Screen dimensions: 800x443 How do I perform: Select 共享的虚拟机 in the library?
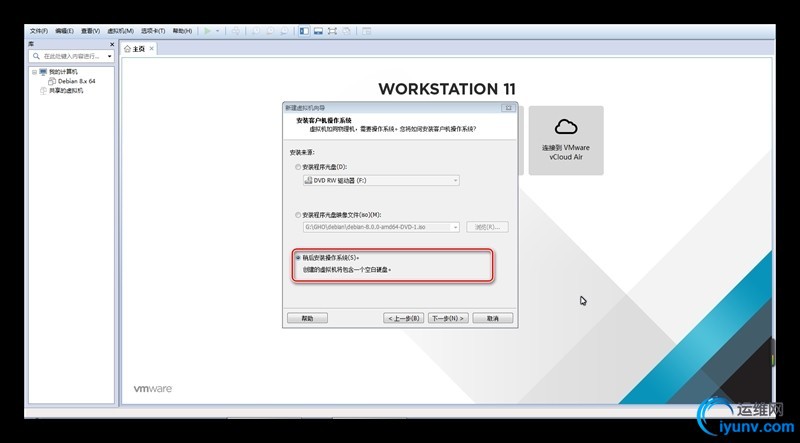66,91
